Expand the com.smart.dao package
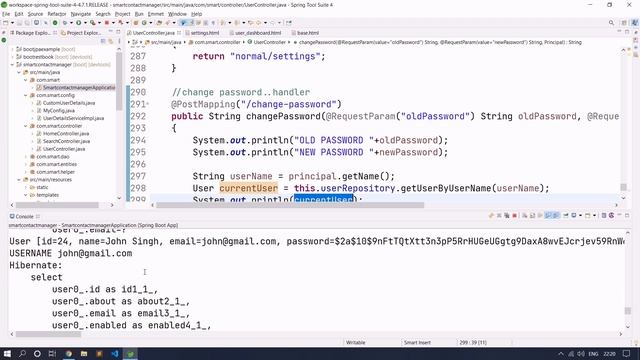This screenshot has height=360, width=640. coord(26,157)
